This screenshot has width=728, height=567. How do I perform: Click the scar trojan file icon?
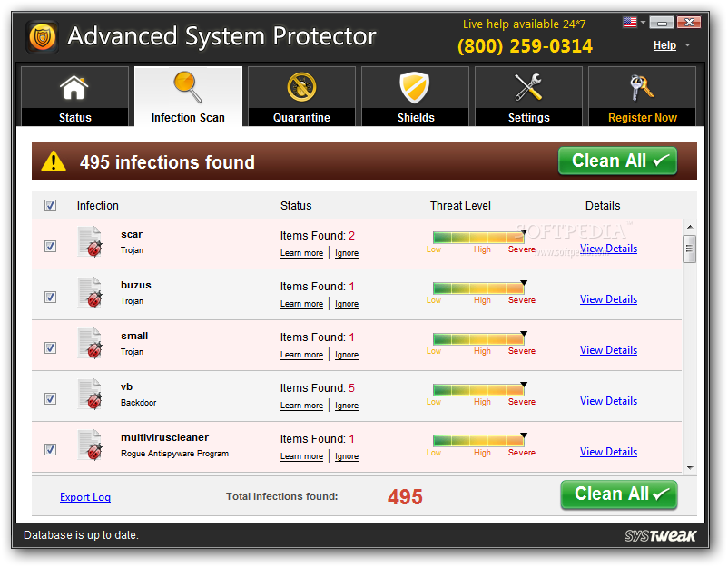click(x=90, y=243)
